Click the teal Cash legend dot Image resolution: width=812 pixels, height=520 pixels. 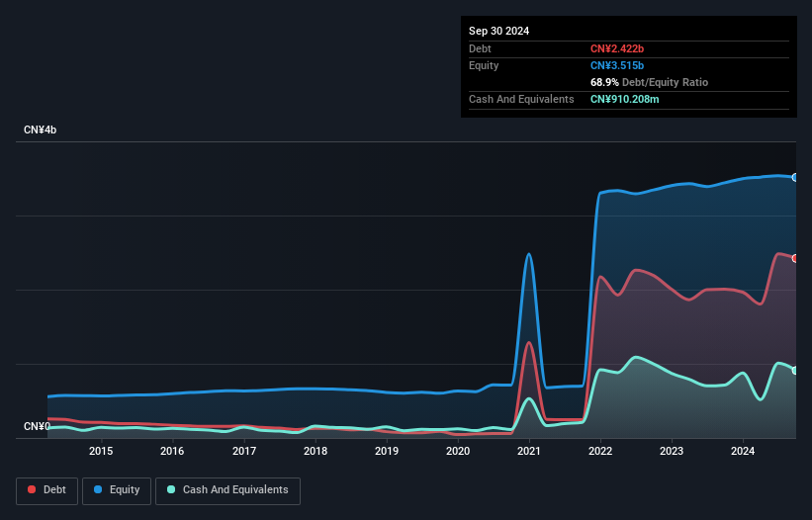pyautogui.click(x=171, y=489)
